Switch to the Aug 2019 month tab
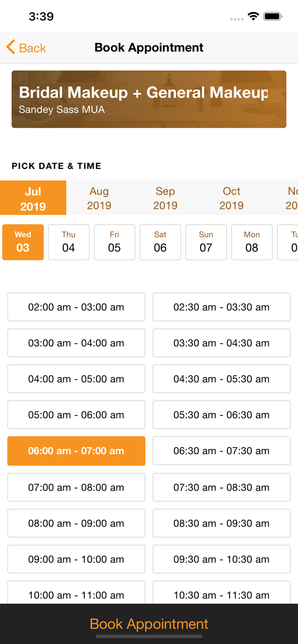The height and width of the screenshot is (644, 298). 99,198
